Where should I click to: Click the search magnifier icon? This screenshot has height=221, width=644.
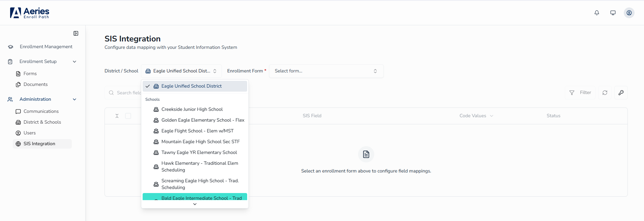coord(111,93)
